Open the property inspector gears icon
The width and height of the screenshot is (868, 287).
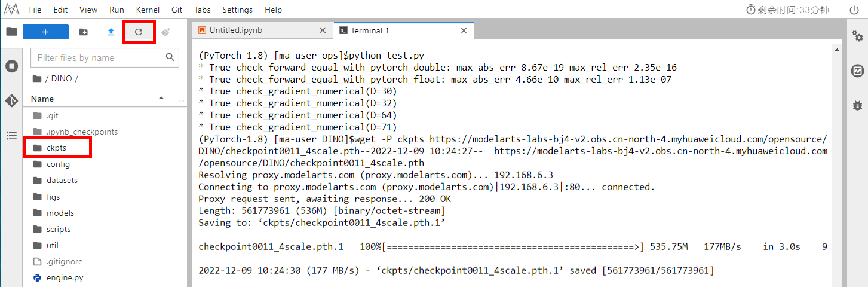point(857,36)
